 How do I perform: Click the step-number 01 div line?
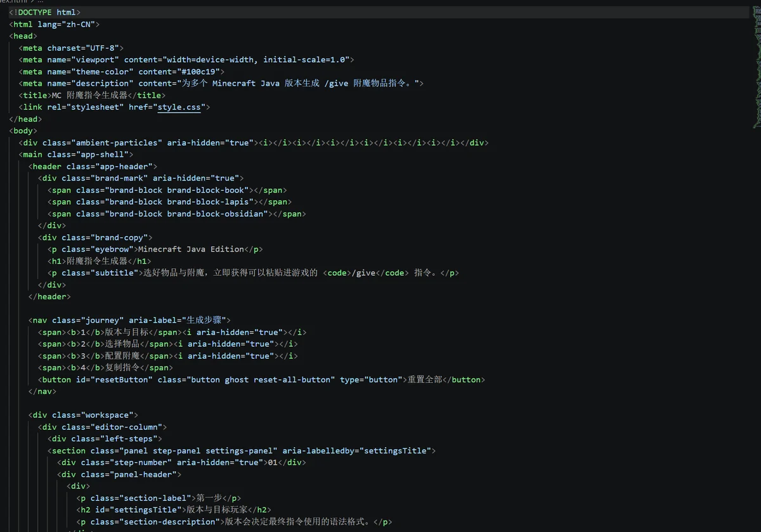click(181, 462)
